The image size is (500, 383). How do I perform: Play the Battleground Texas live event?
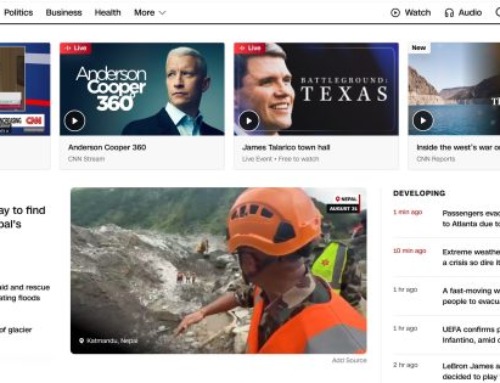tap(249, 121)
